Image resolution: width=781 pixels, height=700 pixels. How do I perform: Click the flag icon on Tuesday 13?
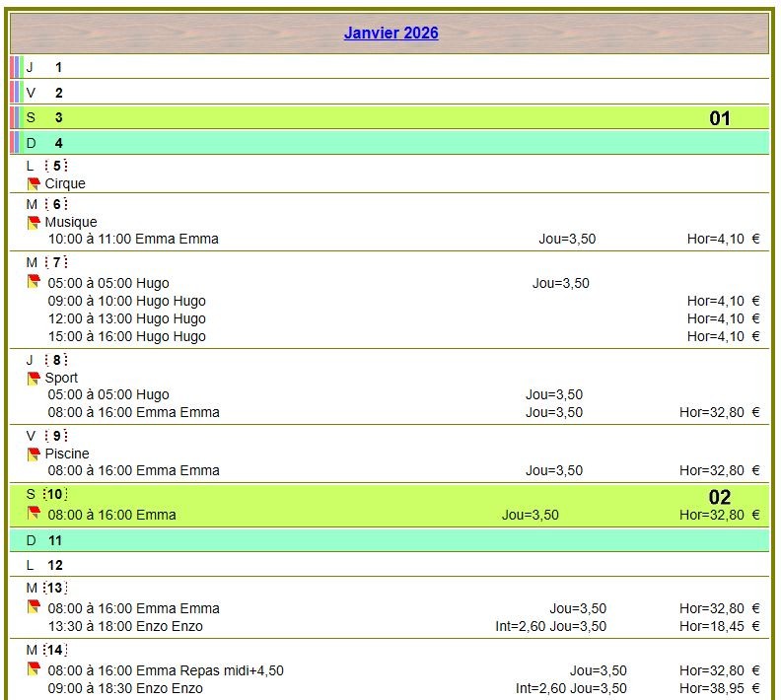[x=34, y=607]
